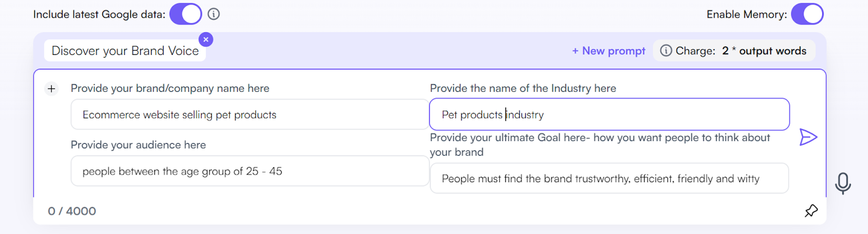Send the prompt with the arrow icon
The width and height of the screenshot is (868, 234).
coord(808,137)
